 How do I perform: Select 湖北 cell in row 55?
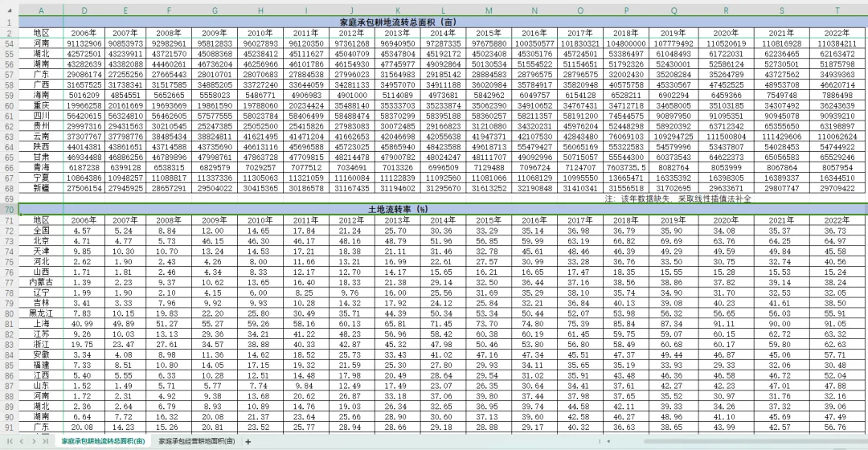[x=41, y=54]
